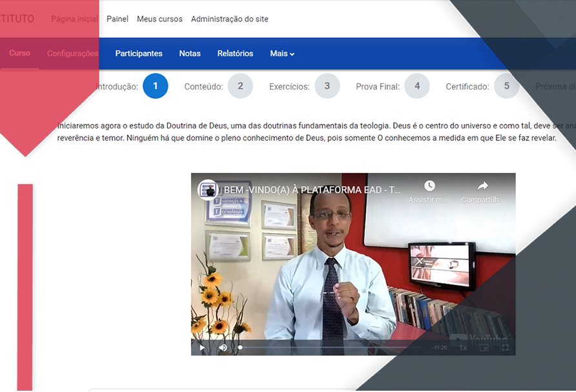This screenshot has width=576, height=392.
Task: Go to step 1 Introdução circle
Action: click(x=156, y=87)
